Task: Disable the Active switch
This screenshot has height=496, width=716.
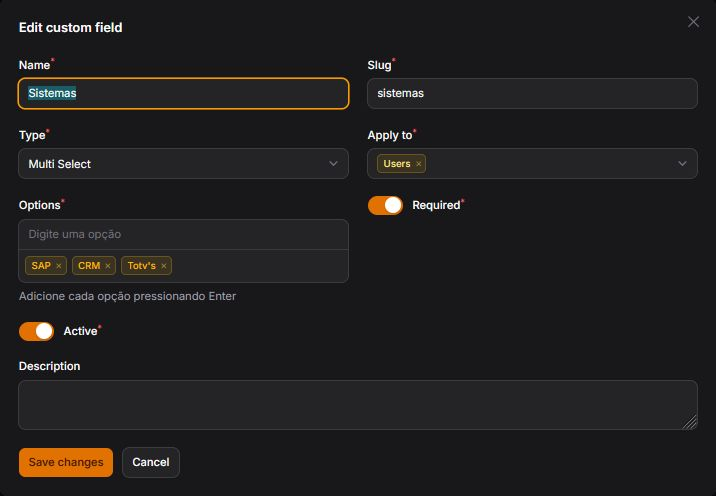Action: coord(36,331)
